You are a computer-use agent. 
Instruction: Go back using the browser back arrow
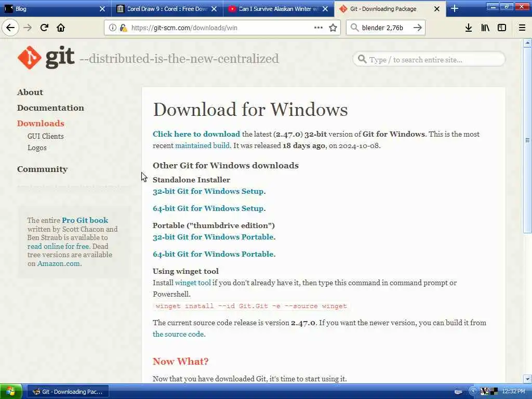click(x=10, y=28)
